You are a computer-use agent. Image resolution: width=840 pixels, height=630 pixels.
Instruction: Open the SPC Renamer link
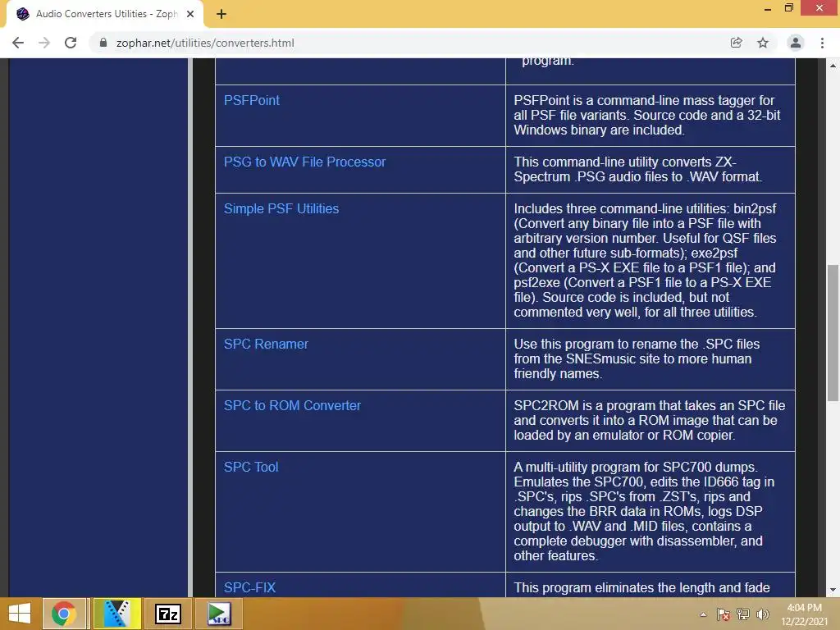click(x=267, y=344)
